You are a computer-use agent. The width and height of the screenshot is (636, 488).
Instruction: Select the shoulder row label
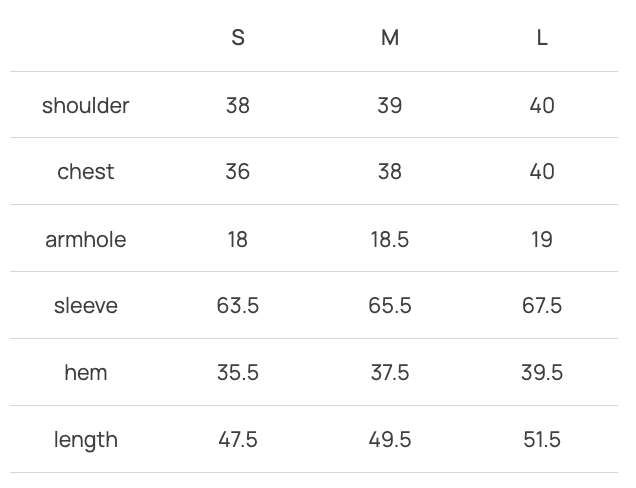point(86,105)
